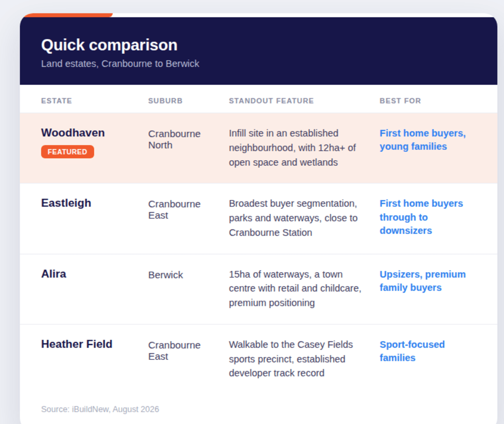The image size is (504, 424).
Task: Click 'First home buyers, young families' link
Action: 423,140
